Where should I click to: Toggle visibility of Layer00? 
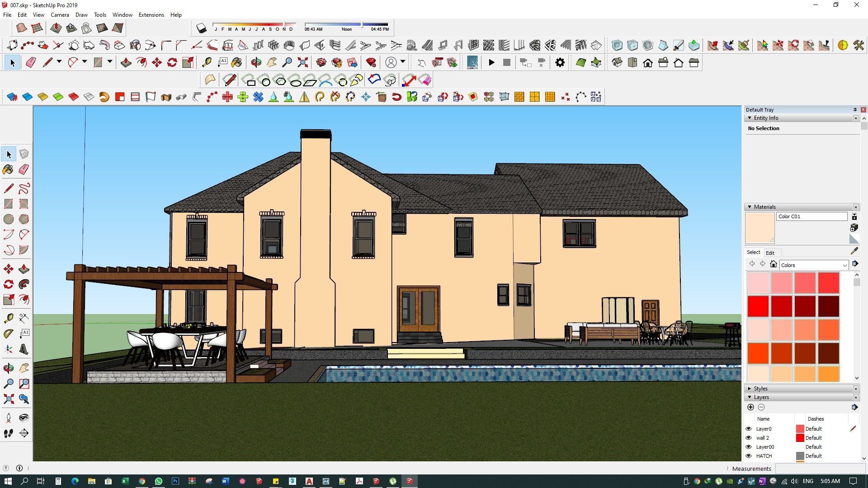(x=748, y=447)
